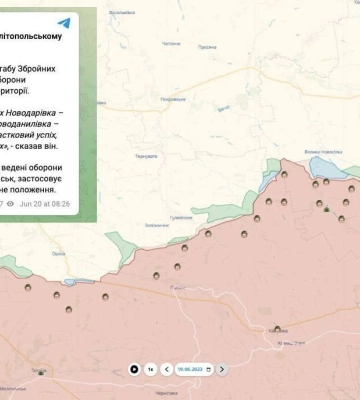
Task: Open the 'Jun 20 at 08:26' timestamp link
Action: [x=45, y=204]
